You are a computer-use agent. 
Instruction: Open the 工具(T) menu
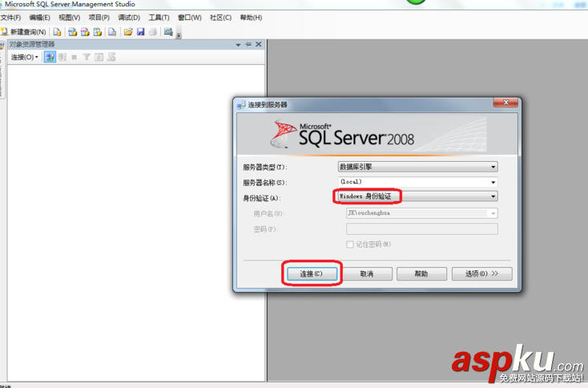[x=159, y=18]
